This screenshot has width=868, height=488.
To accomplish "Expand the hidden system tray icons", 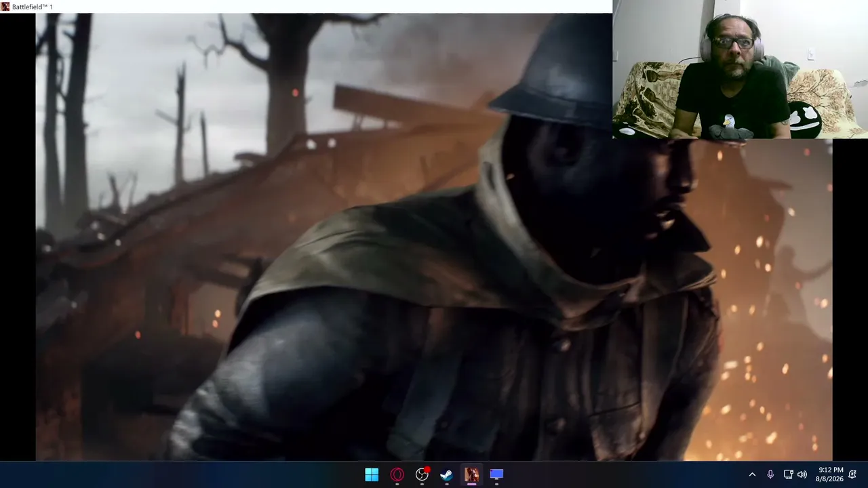I will pos(752,474).
